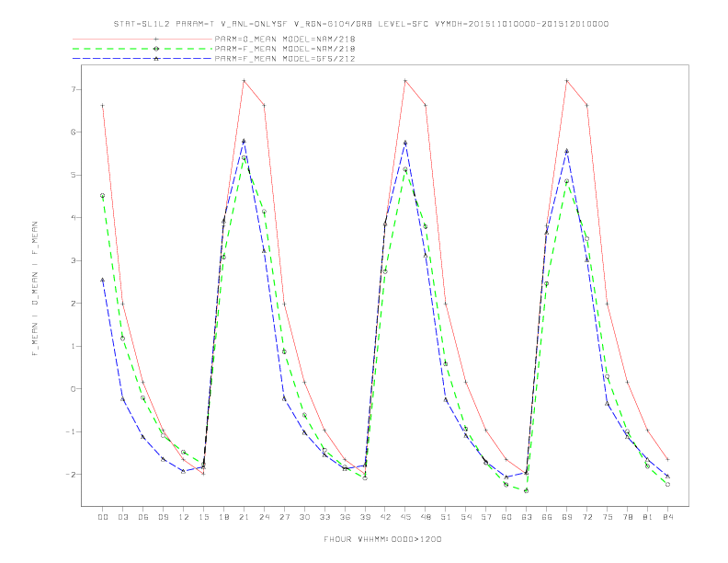Click x-axis tick label 84
The width and height of the screenshot is (728, 563).
[x=668, y=517]
